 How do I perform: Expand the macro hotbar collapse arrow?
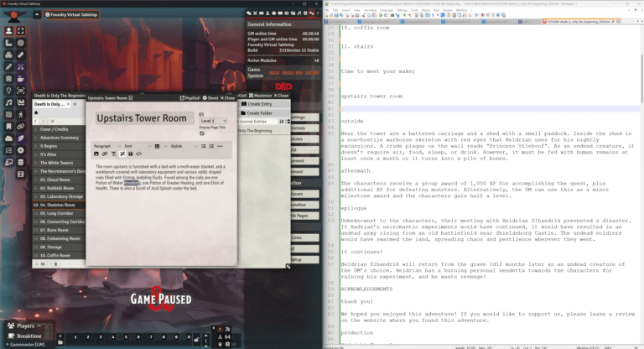(60, 336)
